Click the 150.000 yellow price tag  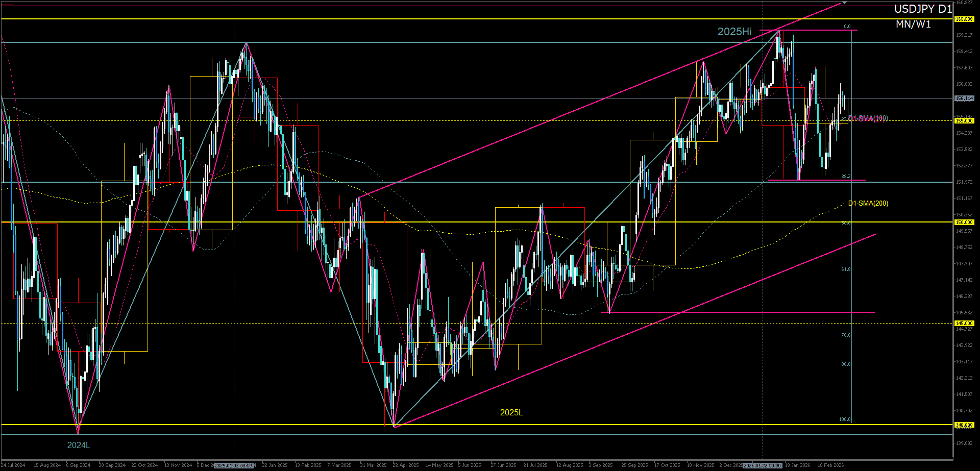coord(964,222)
